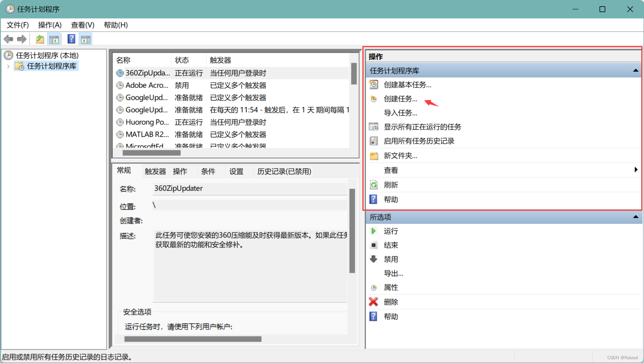Click the clock icon of the 360ZipUpda... task
Image resolution: width=644 pixels, height=363 pixels.
(120, 73)
